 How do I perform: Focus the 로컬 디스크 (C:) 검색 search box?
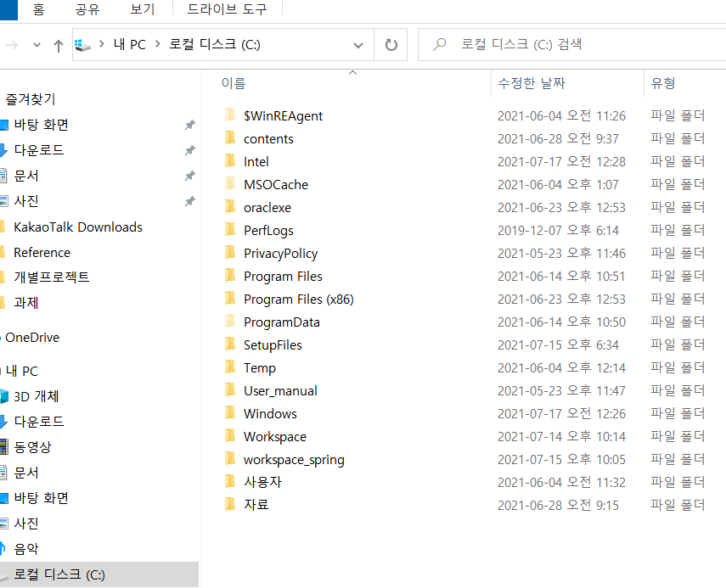click(x=571, y=44)
